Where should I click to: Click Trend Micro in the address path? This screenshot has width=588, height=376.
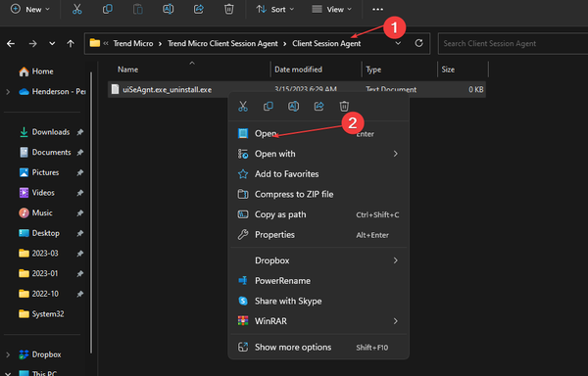point(133,44)
